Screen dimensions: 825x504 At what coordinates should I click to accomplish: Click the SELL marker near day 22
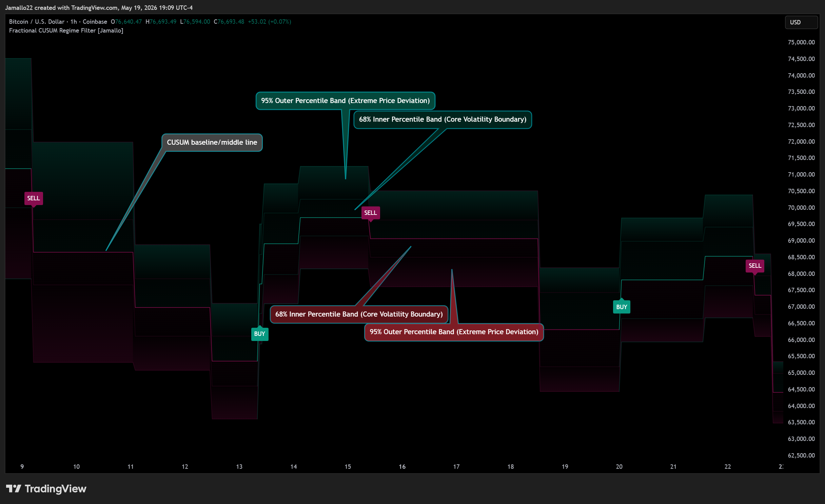755,266
